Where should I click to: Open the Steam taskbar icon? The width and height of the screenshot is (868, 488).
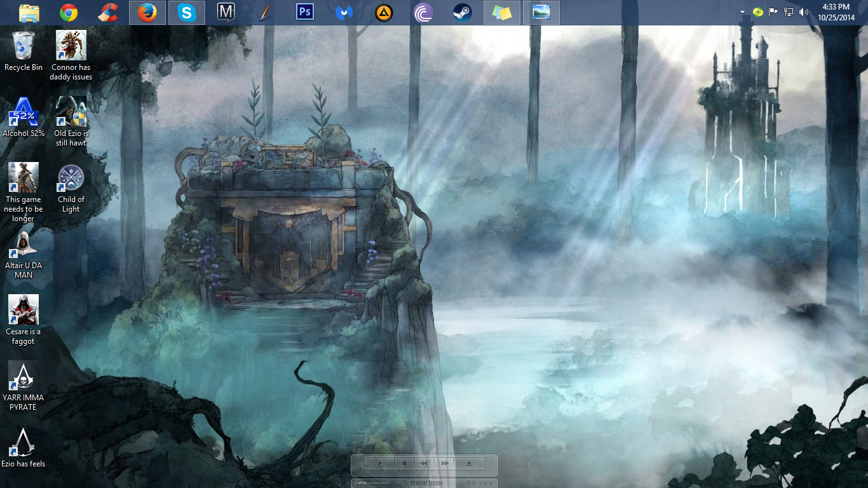click(x=463, y=13)
